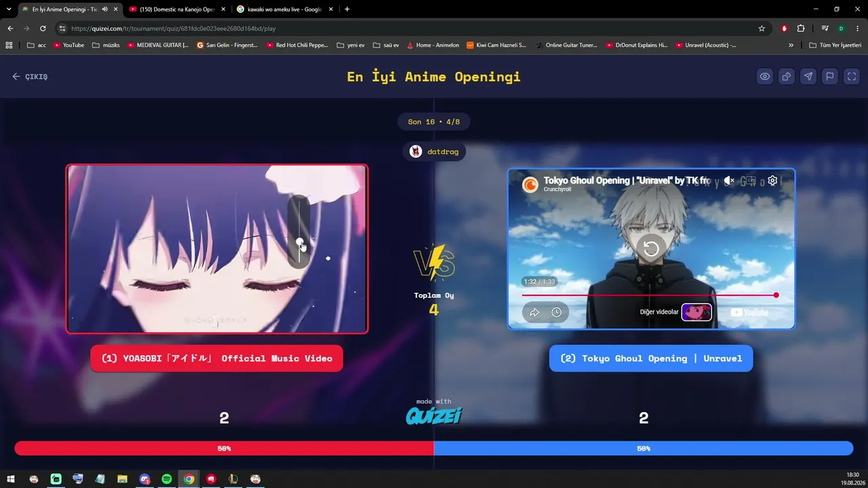
Task: Click the Crunchyroll channel avatar on the video
Action: [x=530, y=184]
